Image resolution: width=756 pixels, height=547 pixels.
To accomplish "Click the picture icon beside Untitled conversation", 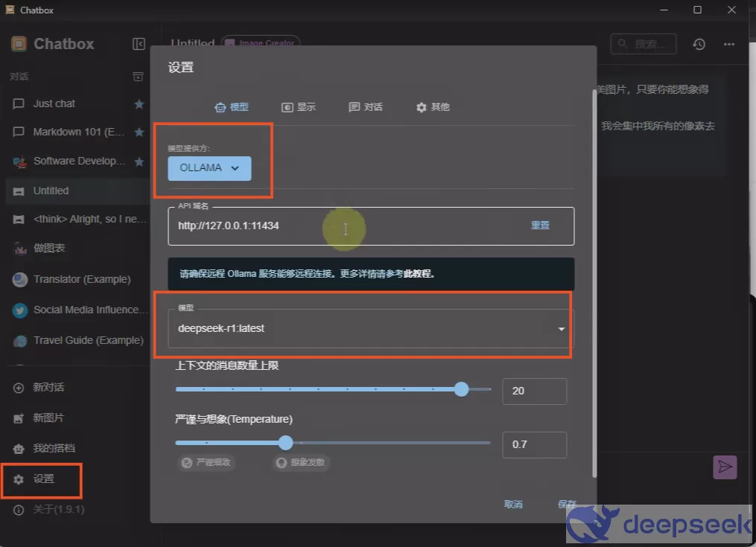I will [x=19, y=192].
